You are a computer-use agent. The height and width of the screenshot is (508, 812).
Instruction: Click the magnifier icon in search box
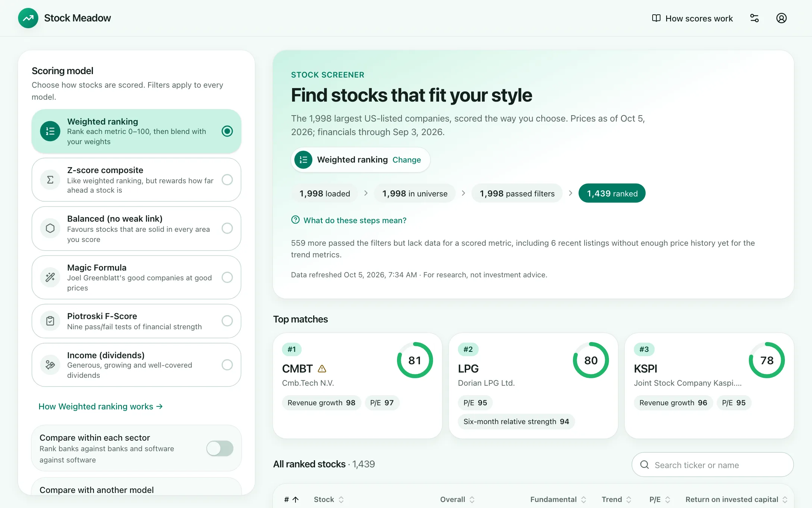644,465
